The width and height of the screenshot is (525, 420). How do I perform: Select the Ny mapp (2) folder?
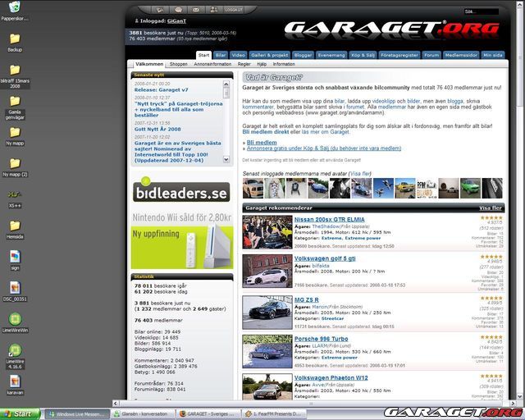[x=15, y=167]
